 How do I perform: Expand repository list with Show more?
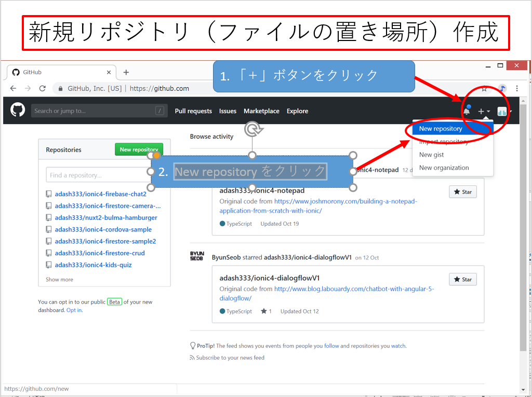59,279
